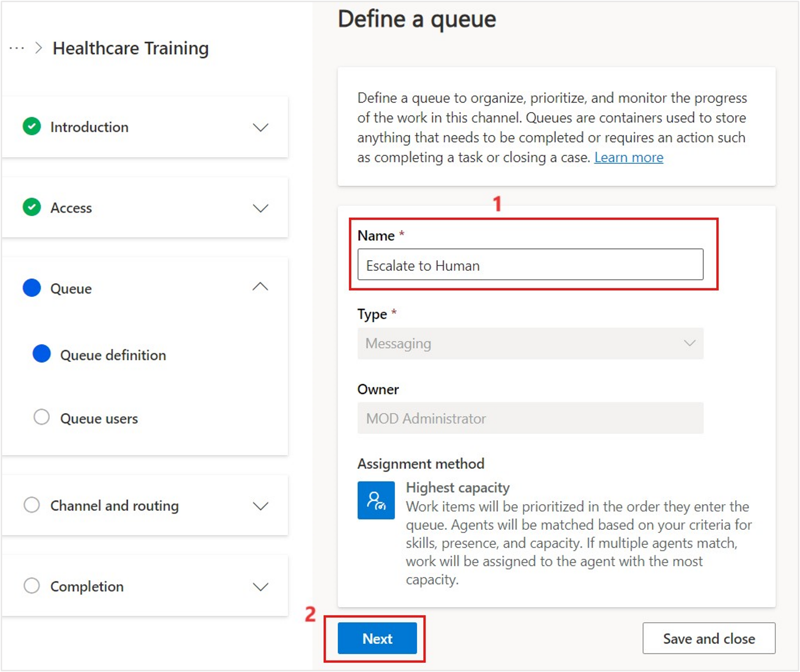Click the Healthcare Training breadcrumb title
This screenshot has height=672, width=800.
point(131,48)
